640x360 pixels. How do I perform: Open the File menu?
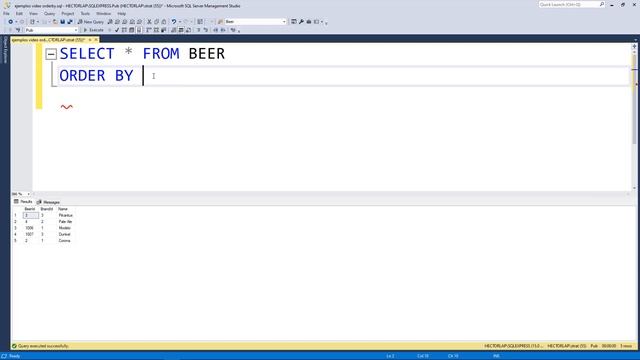[x=6, y=13]
